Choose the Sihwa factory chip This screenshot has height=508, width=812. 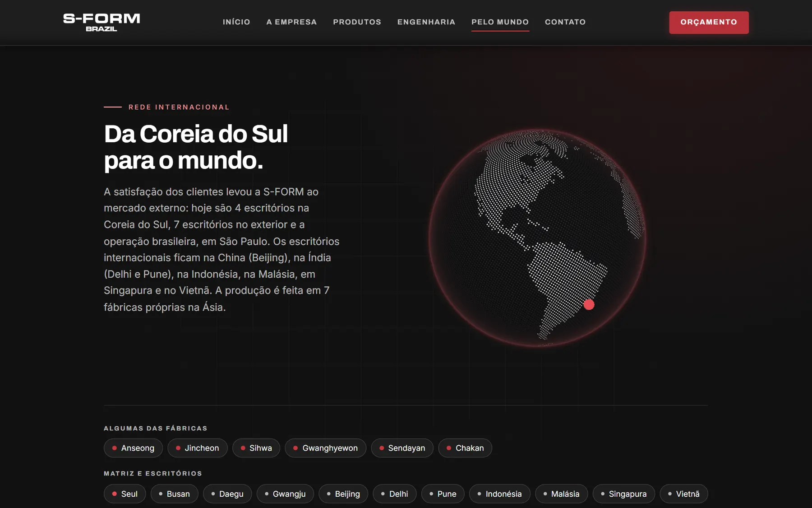pos(256,448)
